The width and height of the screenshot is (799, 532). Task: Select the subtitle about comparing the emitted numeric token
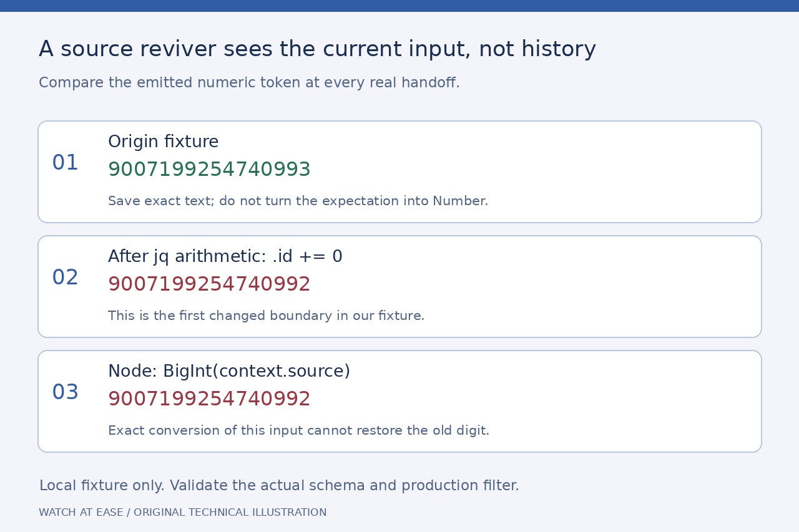tap(249, 83)
